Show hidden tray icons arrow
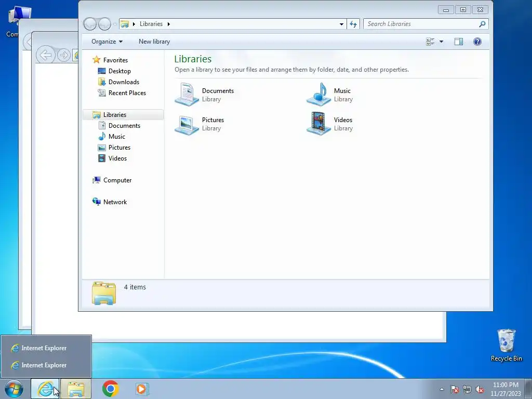Viewport: 532px width, 399px height. 442,390
